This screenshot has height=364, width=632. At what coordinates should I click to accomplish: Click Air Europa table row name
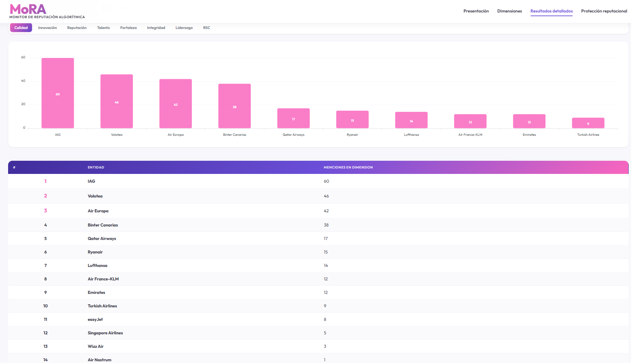(x=98, y=211)
